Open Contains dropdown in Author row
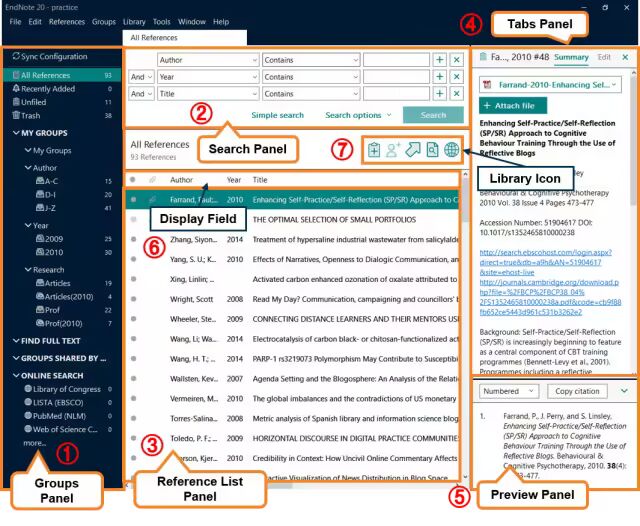The image size is (640, 526). [311, 60]
